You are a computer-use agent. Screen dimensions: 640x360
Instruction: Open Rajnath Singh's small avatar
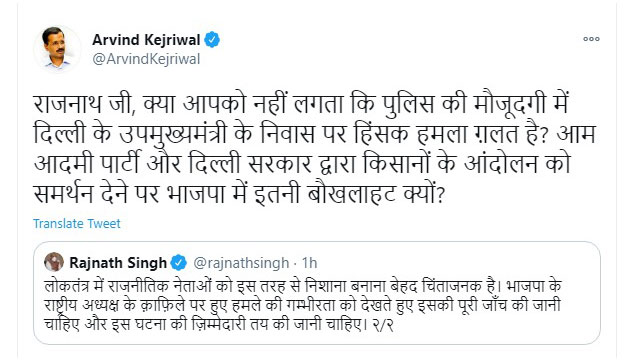tap(54, 262)
